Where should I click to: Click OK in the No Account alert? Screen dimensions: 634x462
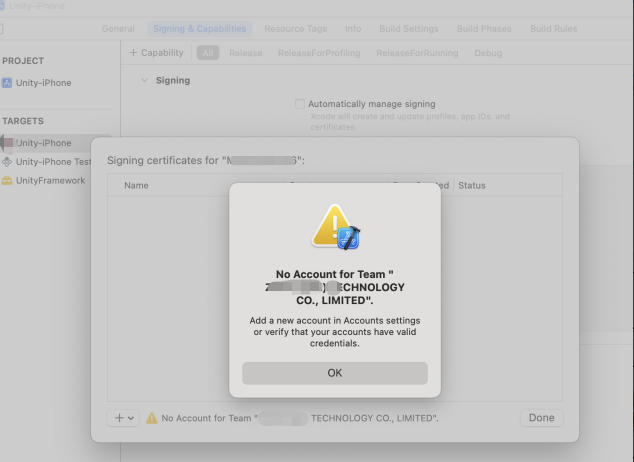(x=334, y=373)
